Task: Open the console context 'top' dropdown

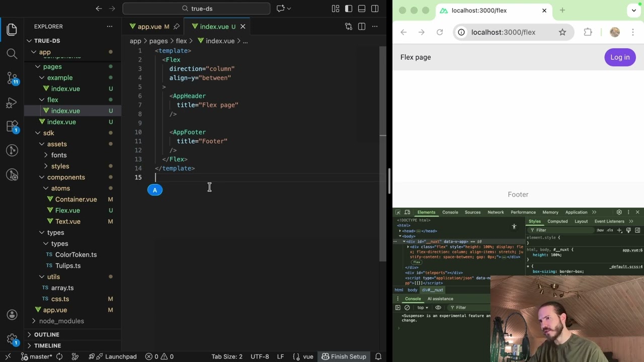Action: point(423,308)
